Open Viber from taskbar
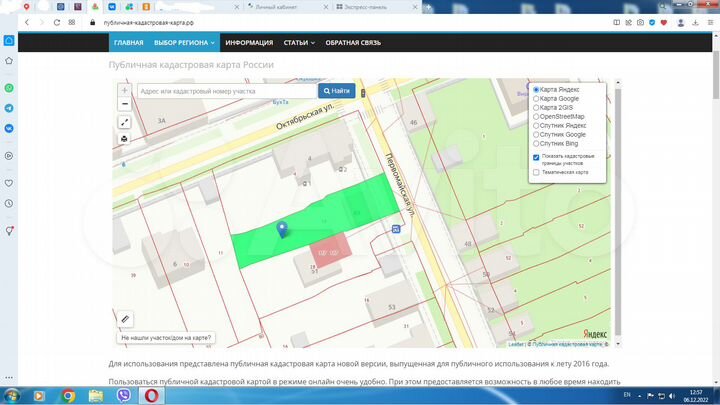The width and height of the screenshot is (720, 405). [123, 395]
